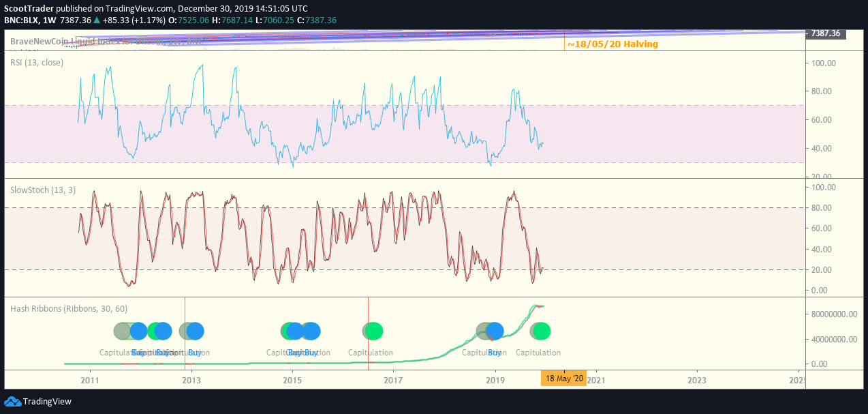
Task: Click the TradingView wordmark beside the logo
Action: click(47, 402)
